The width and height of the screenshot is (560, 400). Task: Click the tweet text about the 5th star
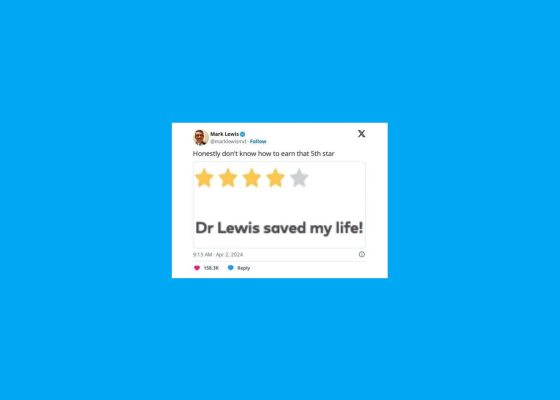pos(264,154)
